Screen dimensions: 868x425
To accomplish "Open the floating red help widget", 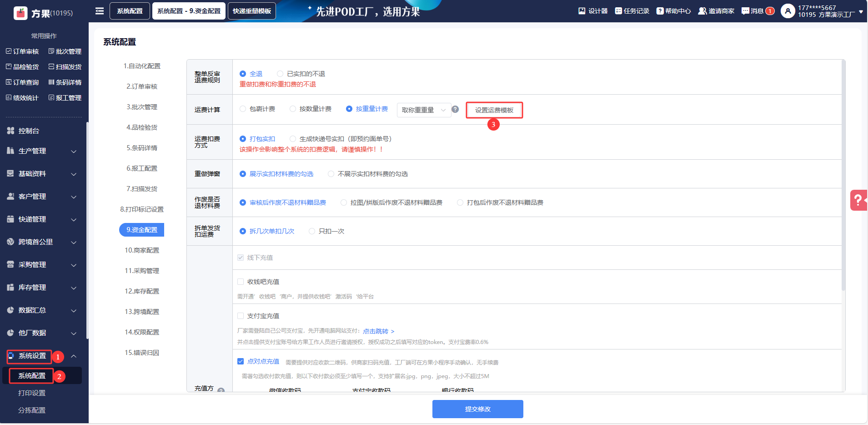I will (858, 200).
